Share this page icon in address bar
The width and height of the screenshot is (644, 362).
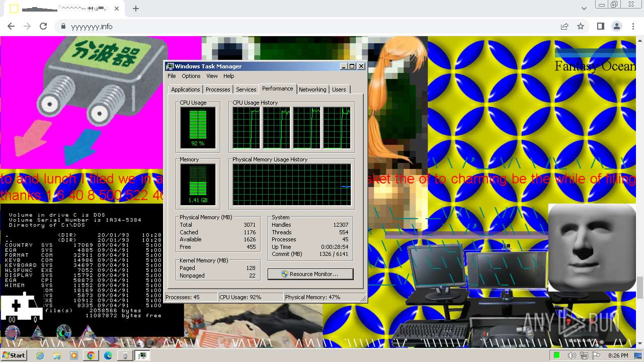[565, 26]
